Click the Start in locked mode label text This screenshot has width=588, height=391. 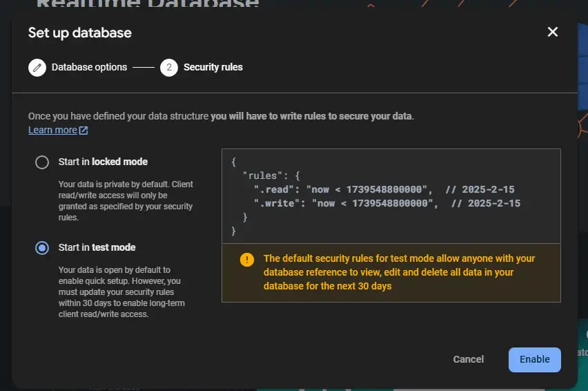pos(103,162)
